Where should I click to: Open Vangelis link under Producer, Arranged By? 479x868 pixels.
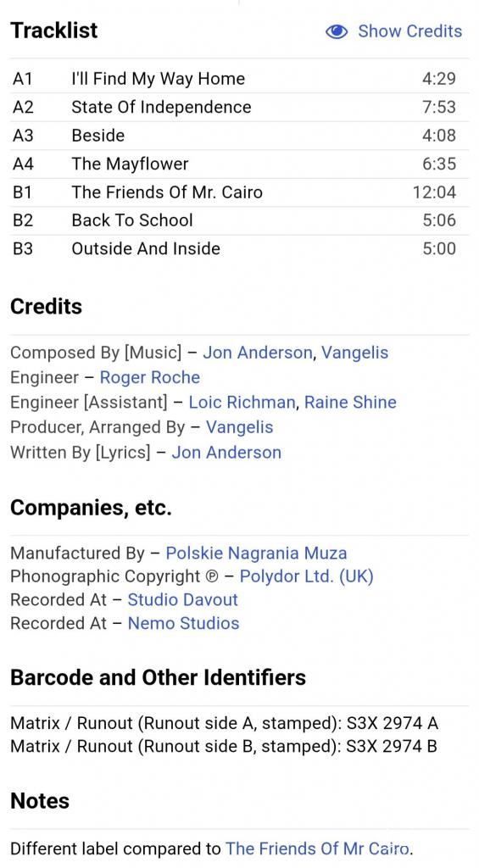239,427
